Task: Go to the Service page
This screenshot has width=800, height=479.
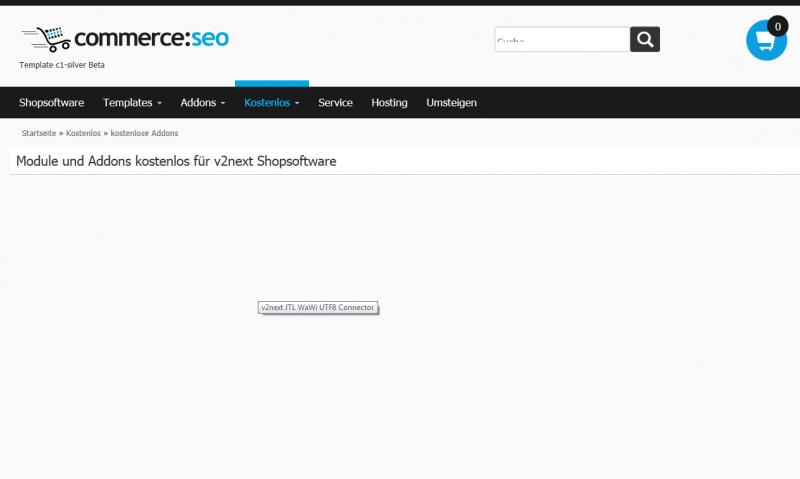Action: click(x=335, y=103)
